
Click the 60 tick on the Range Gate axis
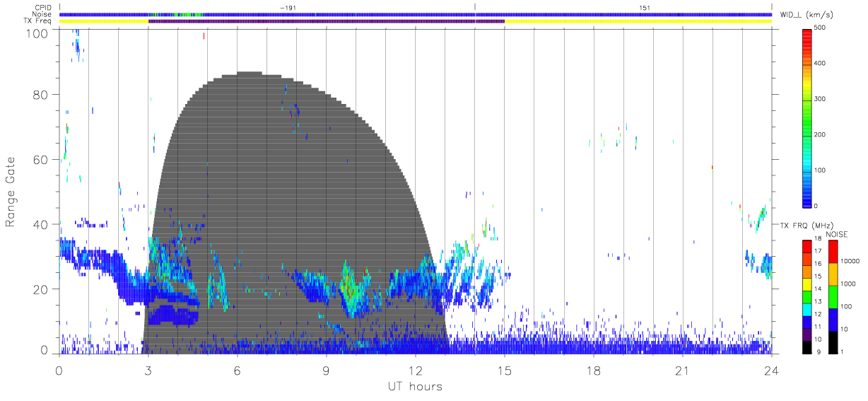[x=40, y=161]
